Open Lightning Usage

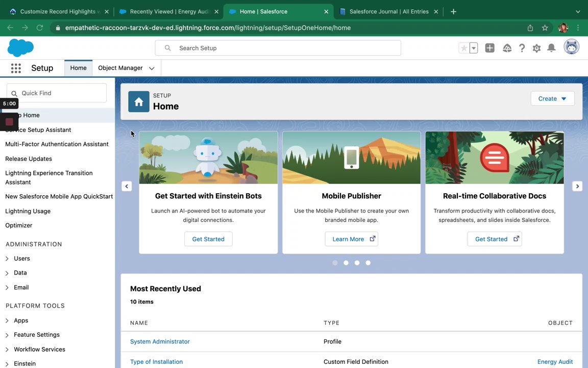click(28, 211)
